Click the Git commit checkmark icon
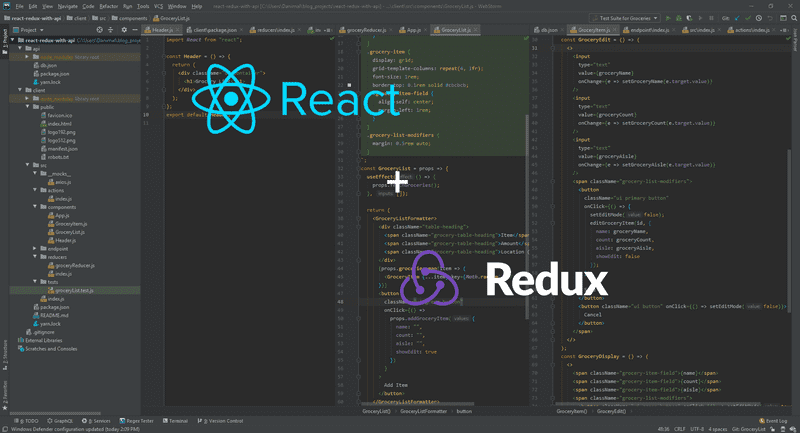 (x=748, y=18)
